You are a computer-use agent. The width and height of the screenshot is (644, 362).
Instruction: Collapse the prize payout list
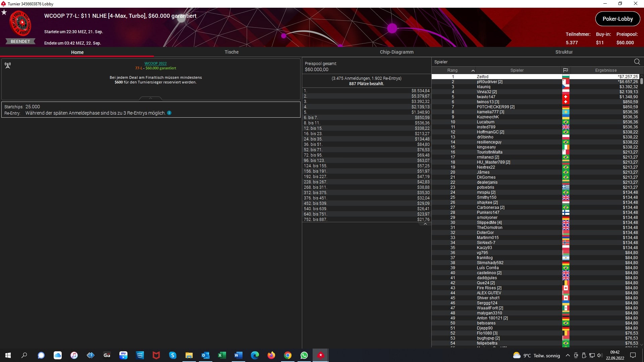(425, 224)
